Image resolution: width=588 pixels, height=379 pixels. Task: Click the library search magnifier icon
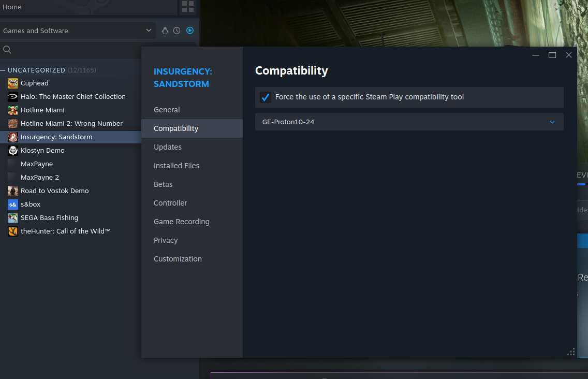click(7, 50)
